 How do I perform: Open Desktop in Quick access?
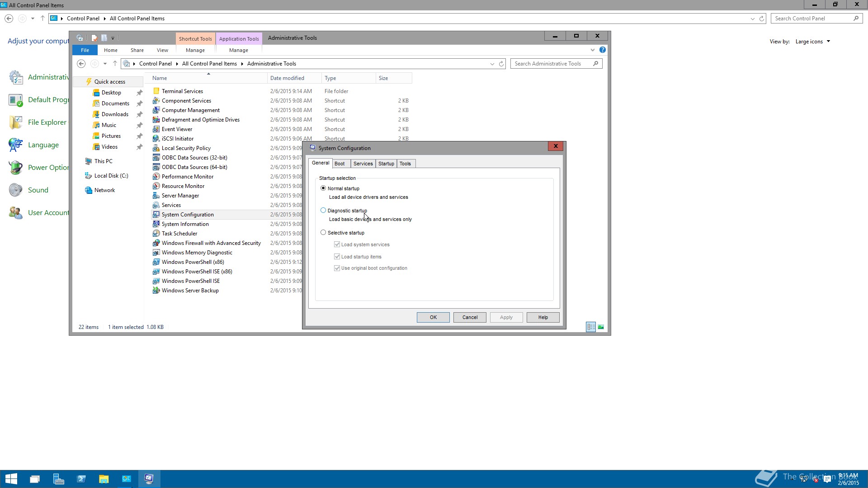[111, 93]
